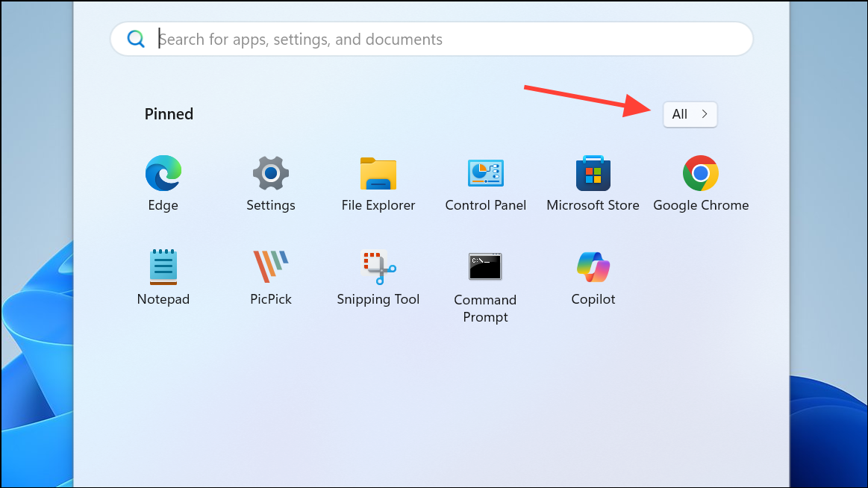Open the Command Prompt icon
This screenshot has width=868, height=488.
[485, 266]
